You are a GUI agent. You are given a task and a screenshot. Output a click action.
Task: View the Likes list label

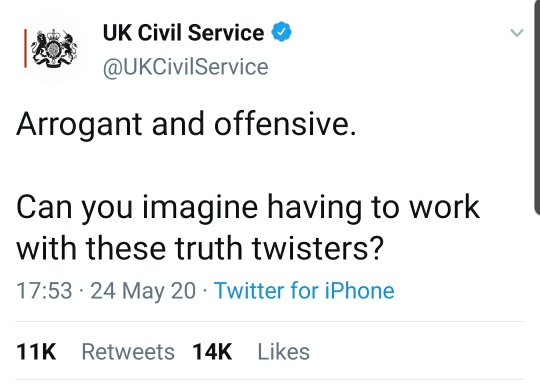284,352
